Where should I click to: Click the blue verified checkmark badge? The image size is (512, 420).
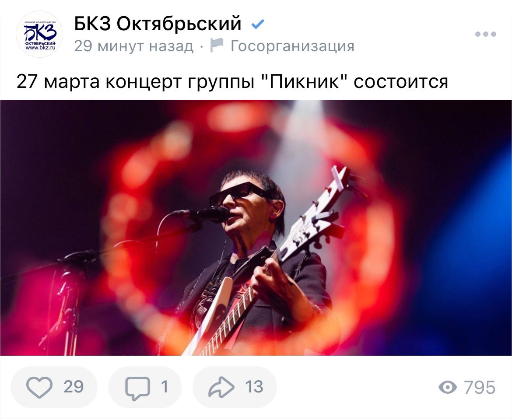[x=258, y=24]
